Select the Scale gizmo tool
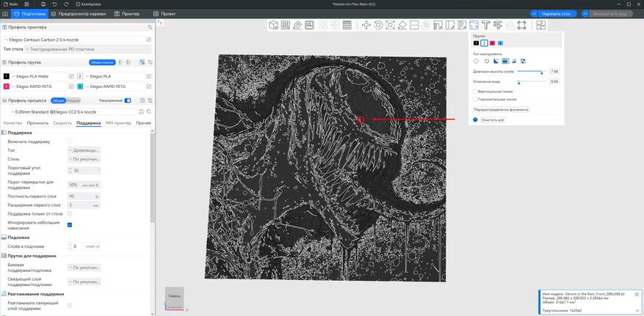Viewport: 644px width, 316px height. point(390,26)
